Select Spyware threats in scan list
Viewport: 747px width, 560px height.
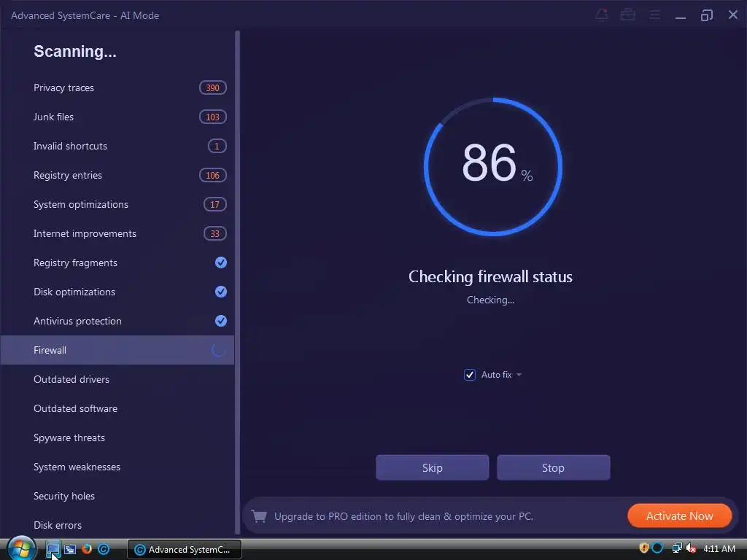coord(117,437)
